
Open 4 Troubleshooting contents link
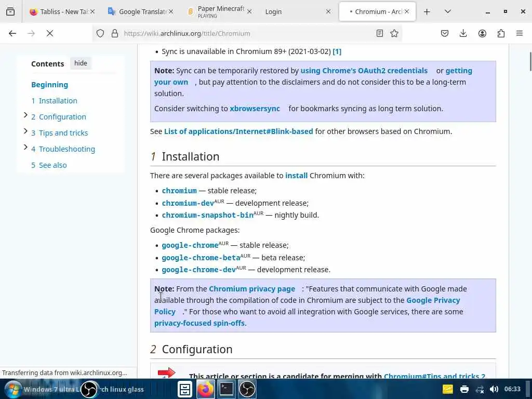(63, 149)
